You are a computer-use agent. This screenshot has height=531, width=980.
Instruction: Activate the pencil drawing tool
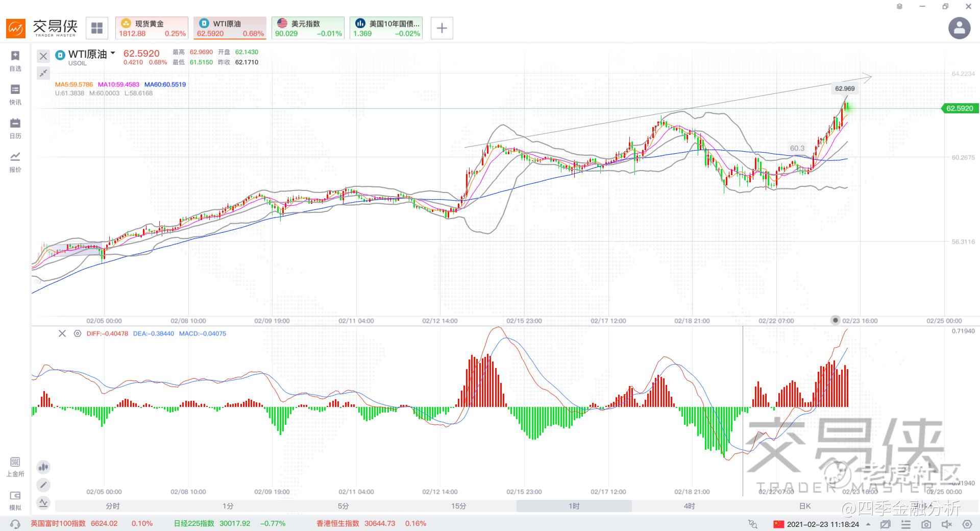click(x=43, y=485)
